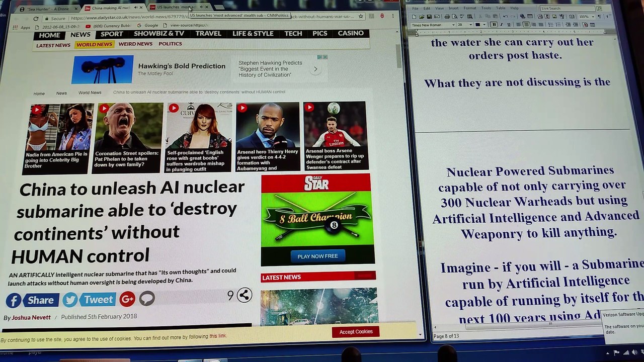
Task: Toggle show paragraph marks in Works toolbar
Action: click(x=599, y=17)
